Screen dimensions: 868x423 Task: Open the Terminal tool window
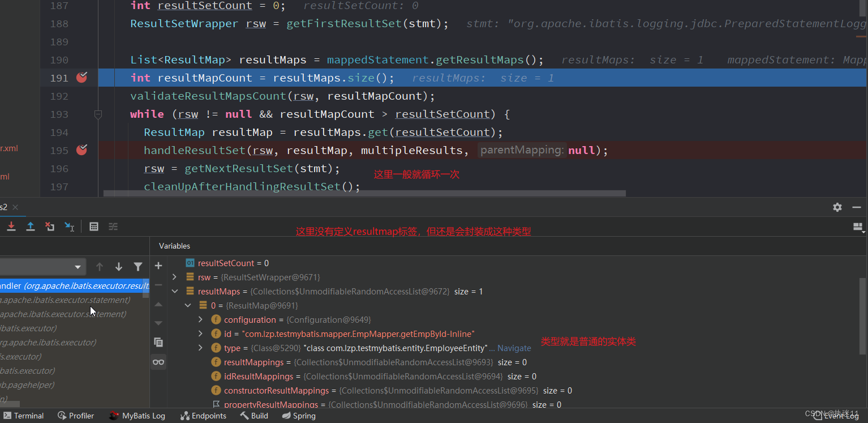(x=24, y=416)
